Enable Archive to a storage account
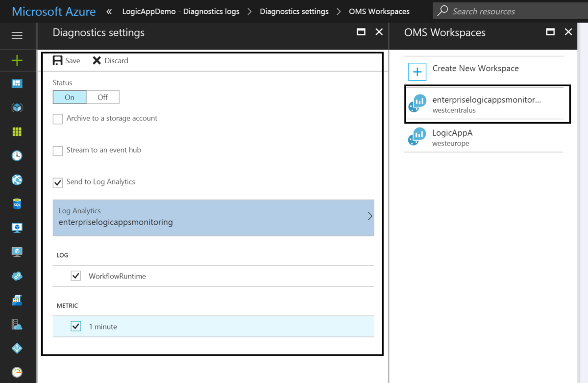This screenshot has width=588, height=383. tap(57, 119)
